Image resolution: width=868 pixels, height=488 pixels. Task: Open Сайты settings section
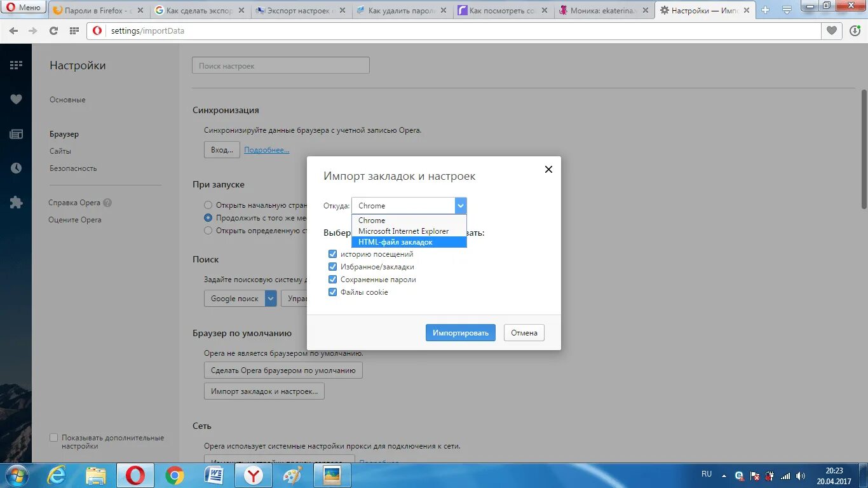click(x=60, y=151)
